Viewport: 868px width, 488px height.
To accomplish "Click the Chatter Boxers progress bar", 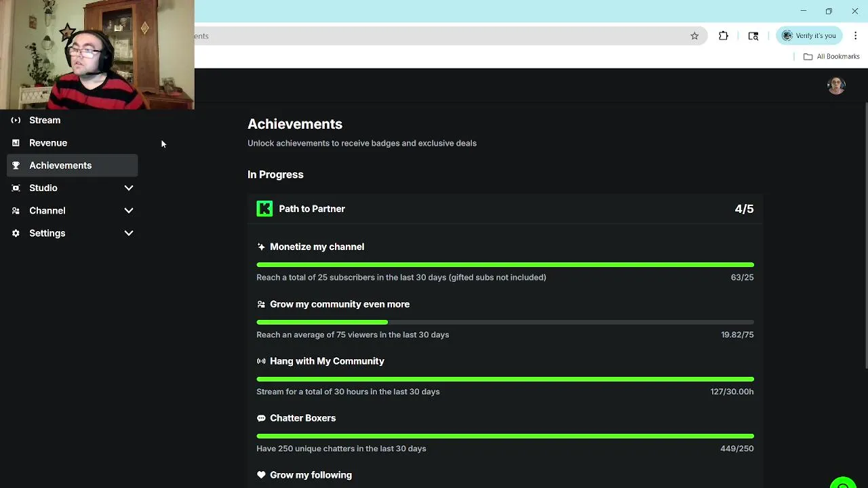I will point(505,436).
